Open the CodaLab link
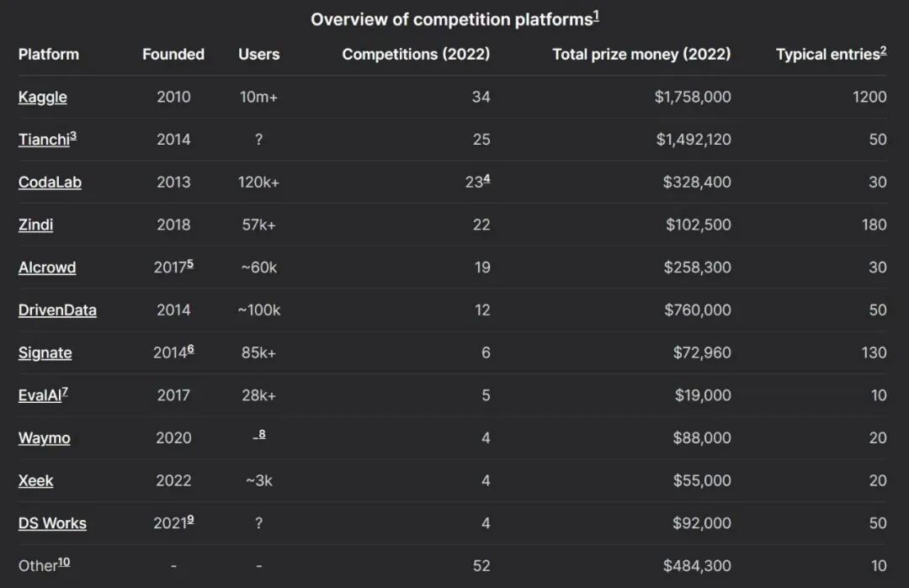 click(50, 182)
